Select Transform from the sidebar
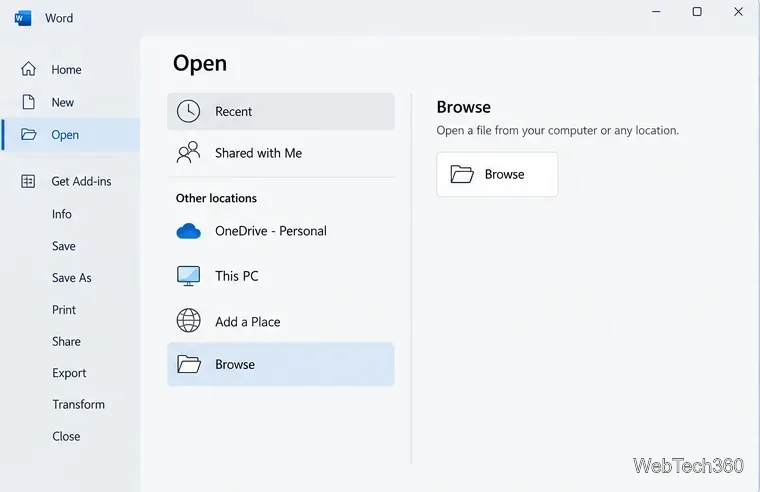760x492 pixels. 78,404
